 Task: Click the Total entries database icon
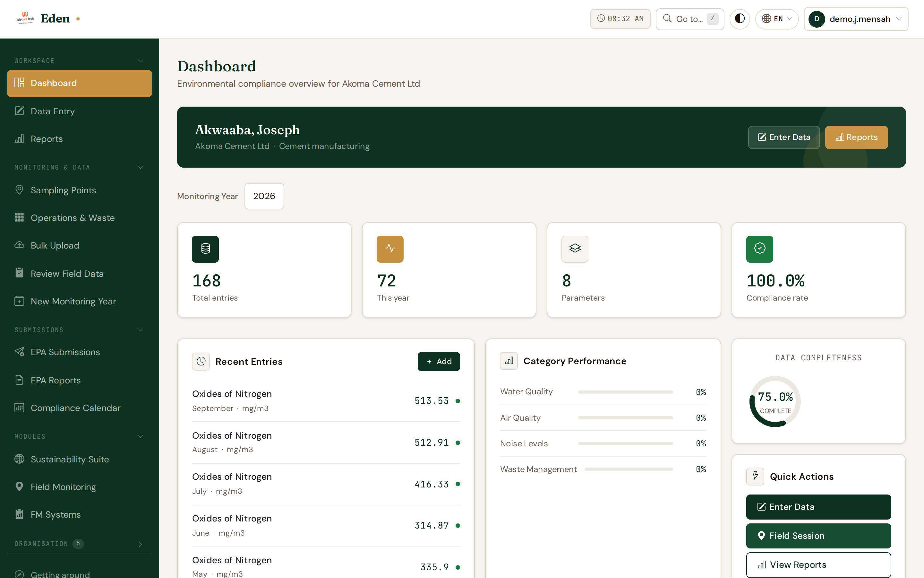click(205, 249)
